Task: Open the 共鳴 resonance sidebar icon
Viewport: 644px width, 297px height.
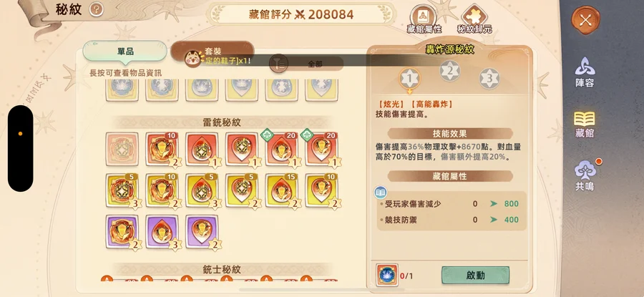Action: (x=585, y=175)
